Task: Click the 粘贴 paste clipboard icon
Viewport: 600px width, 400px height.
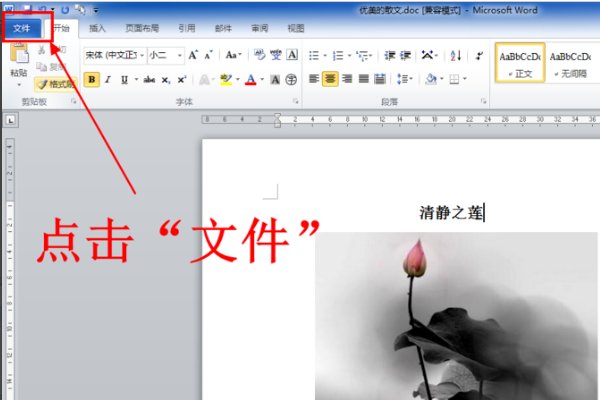Action: (19, 54)
